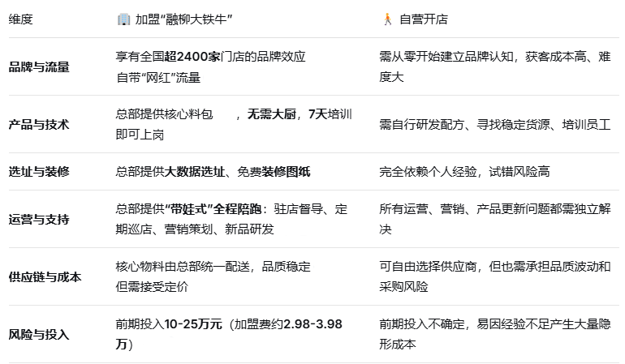Click cell 可自由选择供应商

point(495,276)
